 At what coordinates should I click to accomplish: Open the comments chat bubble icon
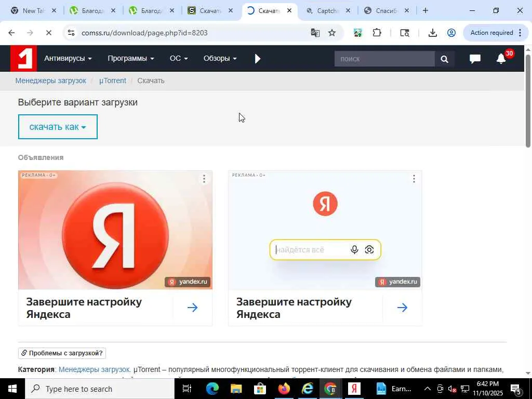475,59
